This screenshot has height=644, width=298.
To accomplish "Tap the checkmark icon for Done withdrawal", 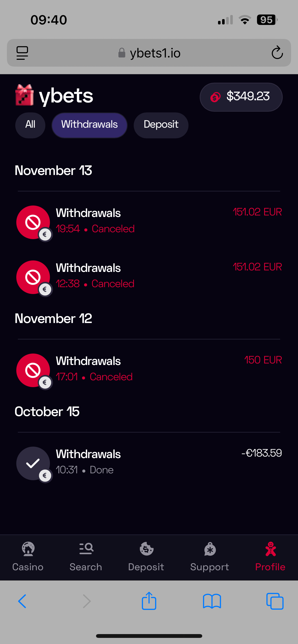I will (x=33, y=463).
